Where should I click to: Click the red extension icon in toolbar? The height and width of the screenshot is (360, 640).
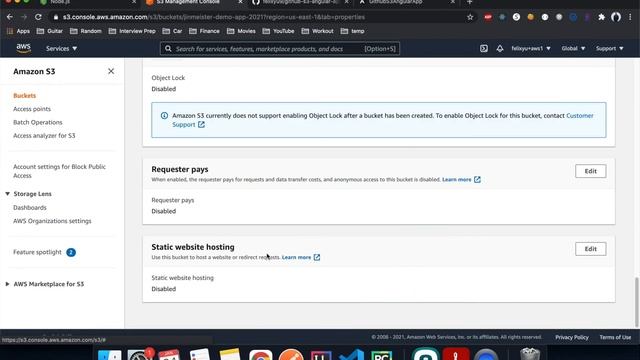pyautogui.click(x=488, y=17)
